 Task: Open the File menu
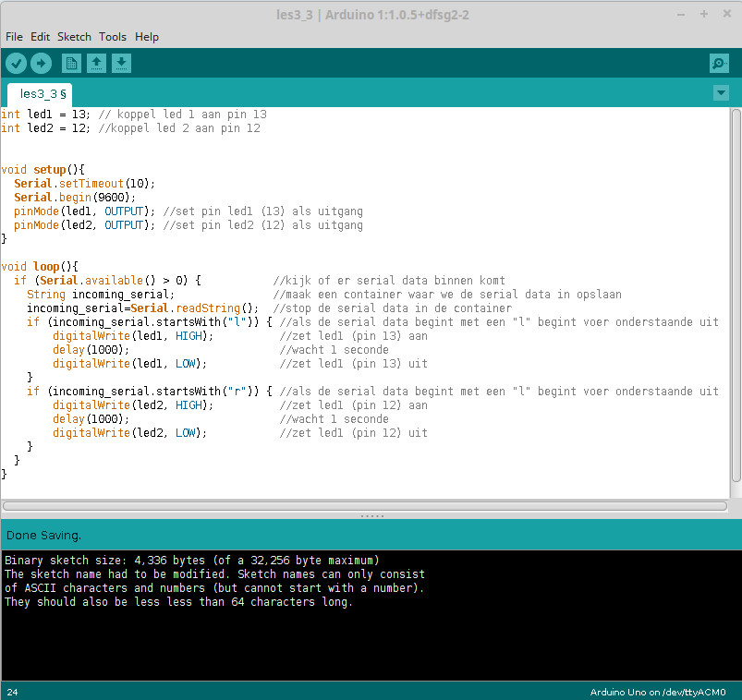(x=14, y=37)
